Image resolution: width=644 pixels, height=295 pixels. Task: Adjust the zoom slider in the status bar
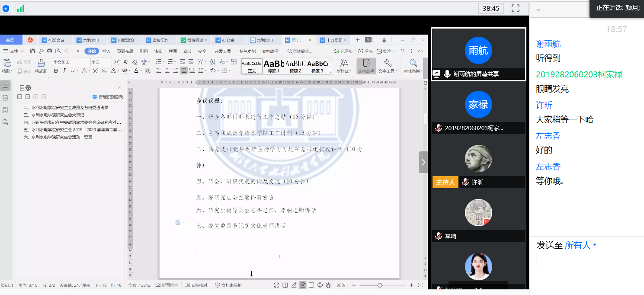(380, 285)
